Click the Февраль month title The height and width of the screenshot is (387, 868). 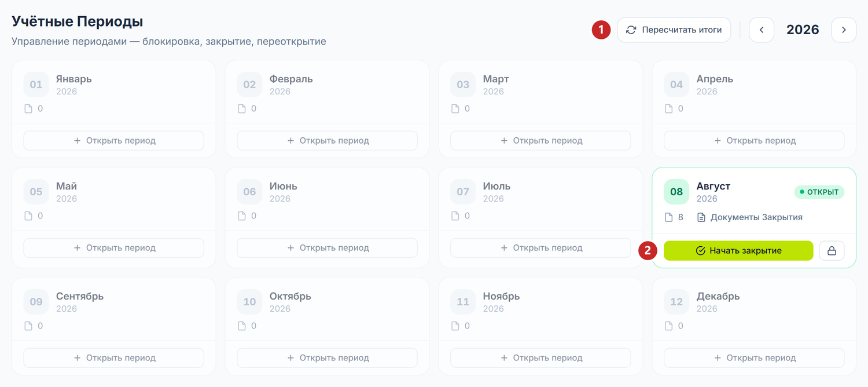pos(291,79)
